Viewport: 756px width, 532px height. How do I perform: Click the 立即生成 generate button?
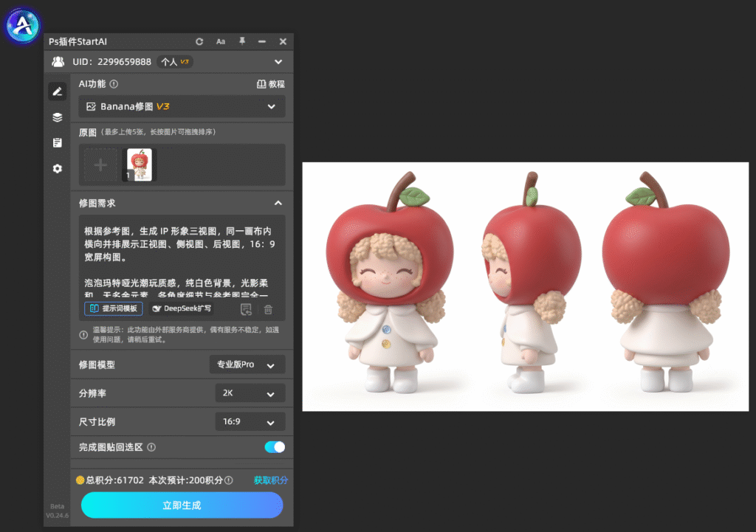(182, 505)
